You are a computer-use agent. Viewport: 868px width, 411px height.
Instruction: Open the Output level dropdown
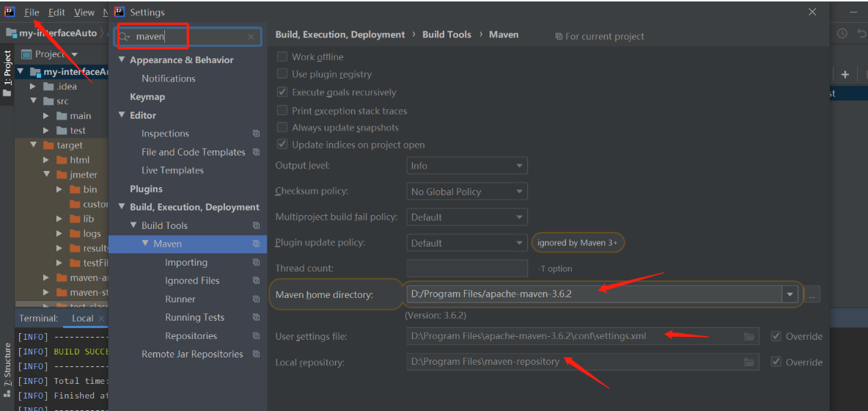click(467, 166)
